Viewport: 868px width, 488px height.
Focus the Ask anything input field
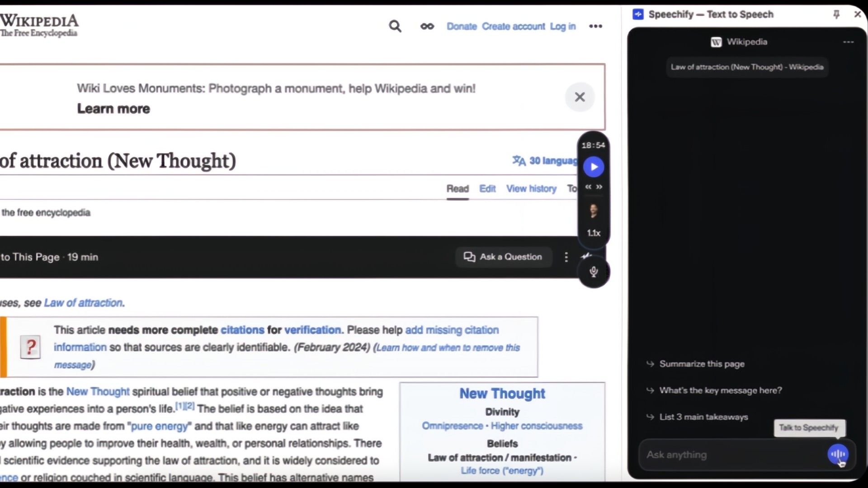732,455
